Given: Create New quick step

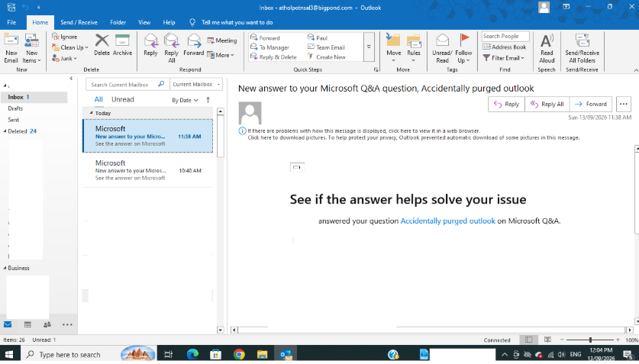Looking at the screenshot, I should tap(327, 57).
